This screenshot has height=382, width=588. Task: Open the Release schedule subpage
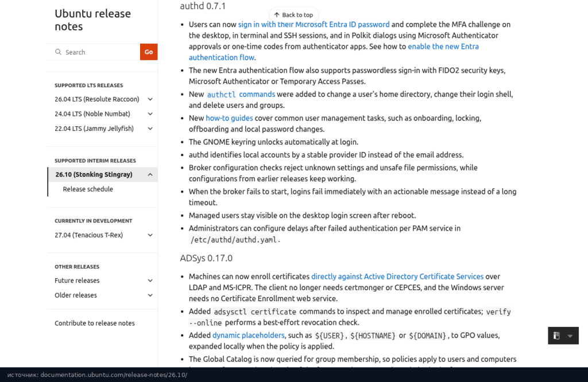[88, 189]
